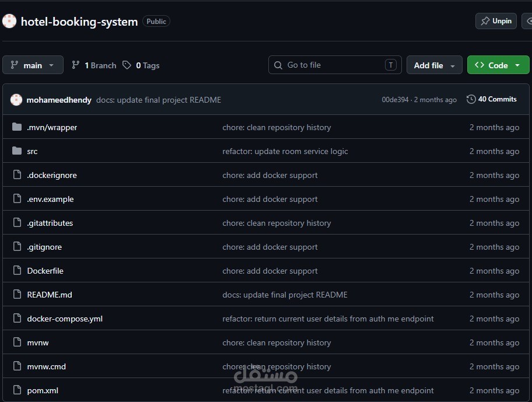Open latest commit docs: update final project README
Viewport: 532px width, 402px height.
(x=159, y=100)
